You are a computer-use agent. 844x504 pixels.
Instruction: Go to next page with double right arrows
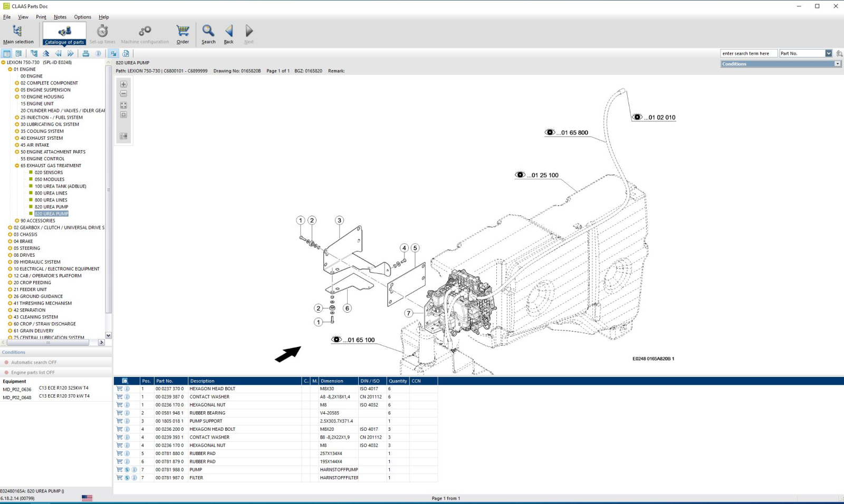tap(70, 53)
